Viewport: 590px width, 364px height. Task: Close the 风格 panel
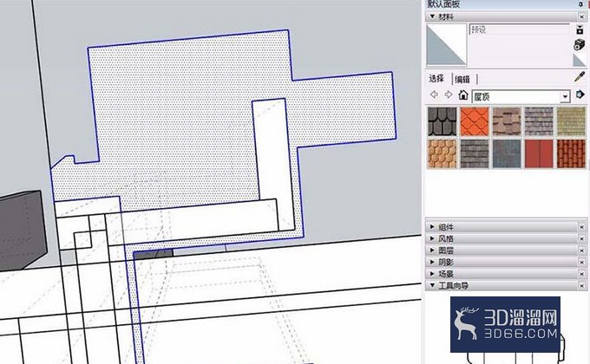[x=581, y=239]
